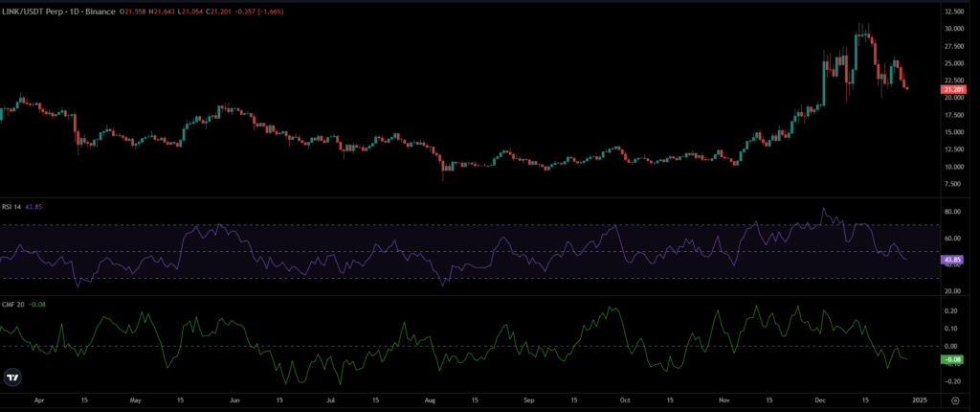This screenshot has width=980, height=412.
Task: Click the 27.500 price axis label
Action: tap(955, 46)
